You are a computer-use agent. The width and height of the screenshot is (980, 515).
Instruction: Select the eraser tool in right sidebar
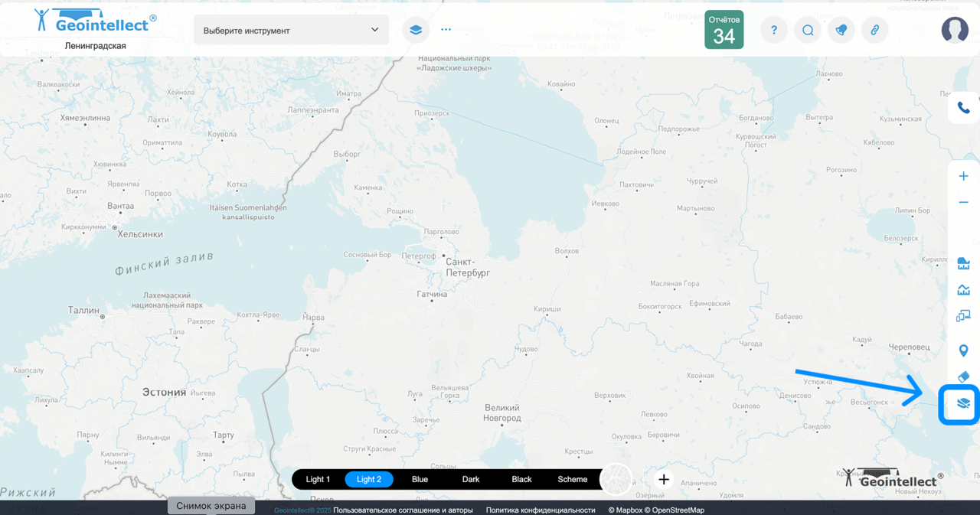click(x=963, y=376)
